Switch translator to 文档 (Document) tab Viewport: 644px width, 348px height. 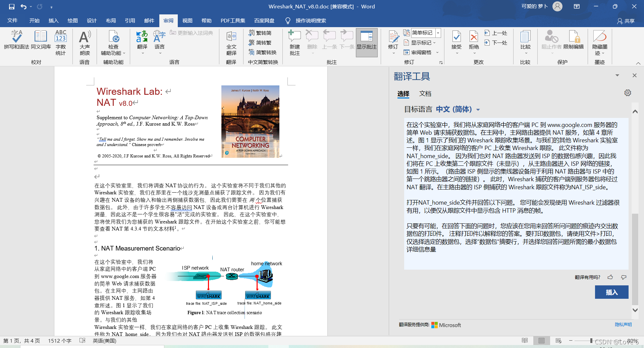[x=425, y=94]
